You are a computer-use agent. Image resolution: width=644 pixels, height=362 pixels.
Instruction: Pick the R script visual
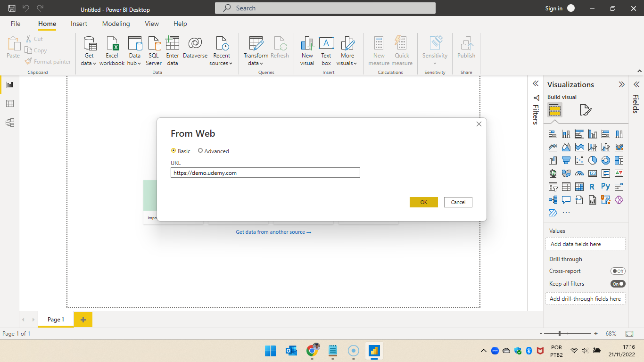pyautogui.click(x=593, y=187)
